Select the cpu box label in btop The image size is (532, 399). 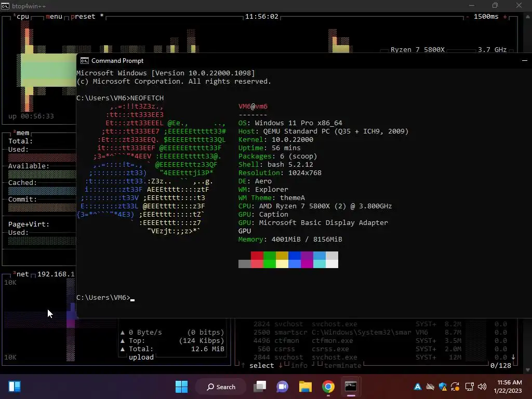click(22, 16)
